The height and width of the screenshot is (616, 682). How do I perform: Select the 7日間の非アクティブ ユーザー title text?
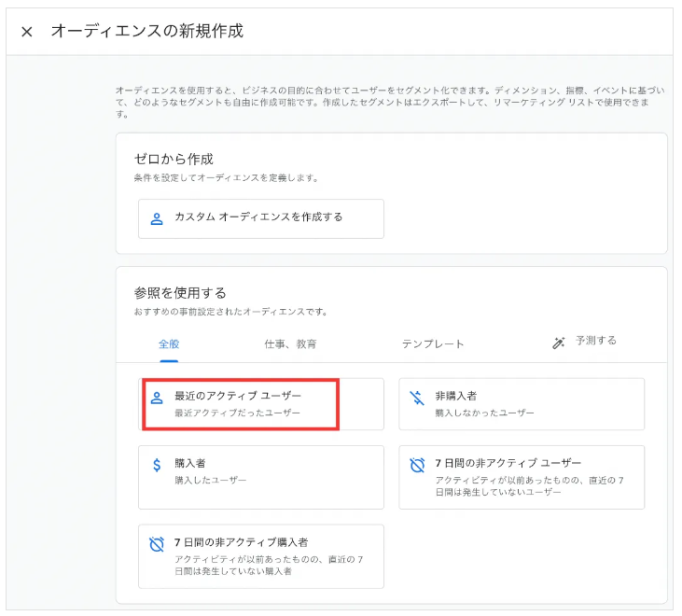click(x=508, y=463)
